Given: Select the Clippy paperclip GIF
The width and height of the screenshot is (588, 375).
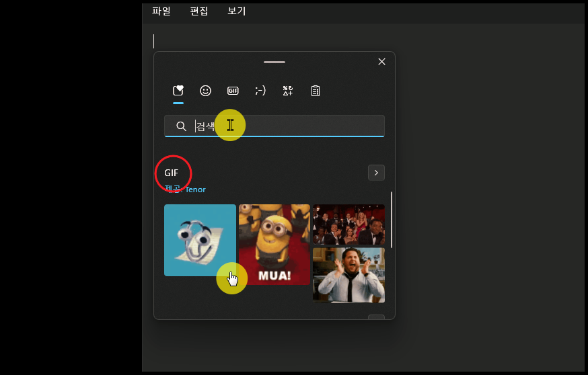Looking at the screenshot, I should click(200, 240).
